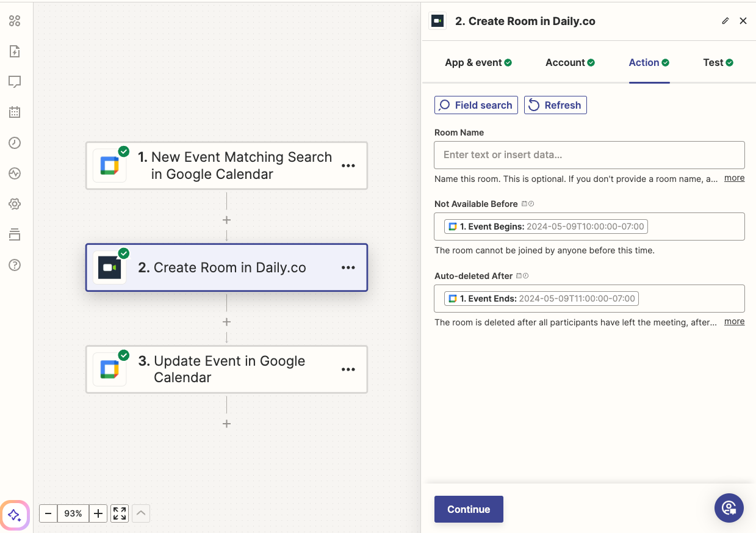The width and height of the screenshot is (756, 533).
Task: Open the activity status icon in sidebar
Action: pyautogui.click(x=15, y=173)
